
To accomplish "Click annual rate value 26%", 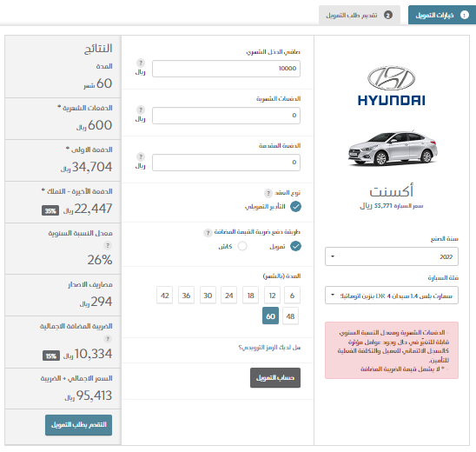I will point(100,260).
